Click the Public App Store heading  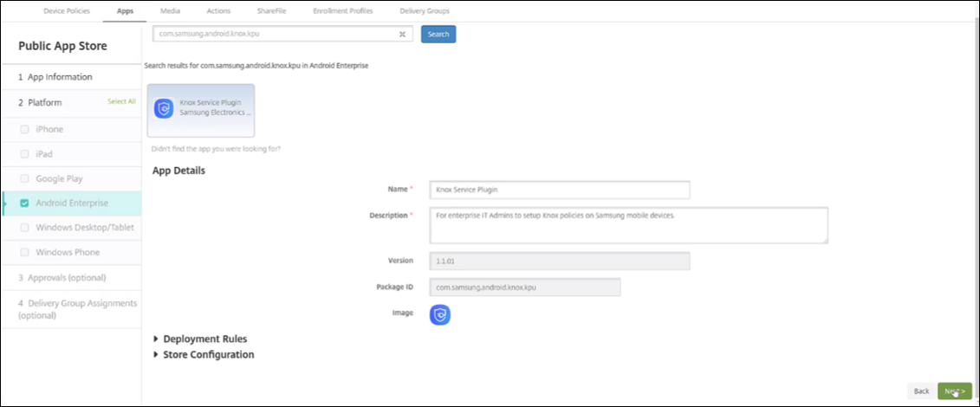pyautogui.click(x=62, y=46)
